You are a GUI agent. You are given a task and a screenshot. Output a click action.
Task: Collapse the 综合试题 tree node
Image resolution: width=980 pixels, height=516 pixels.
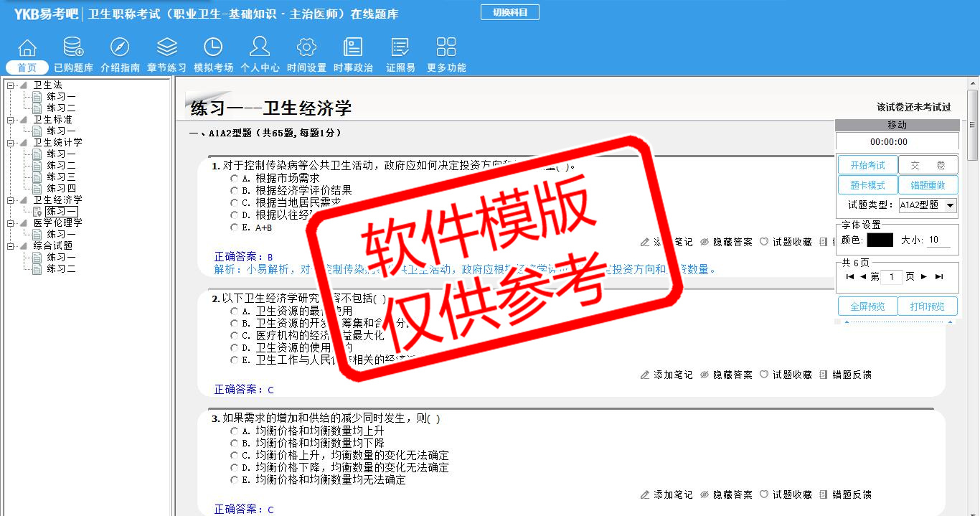click(10, 246)
